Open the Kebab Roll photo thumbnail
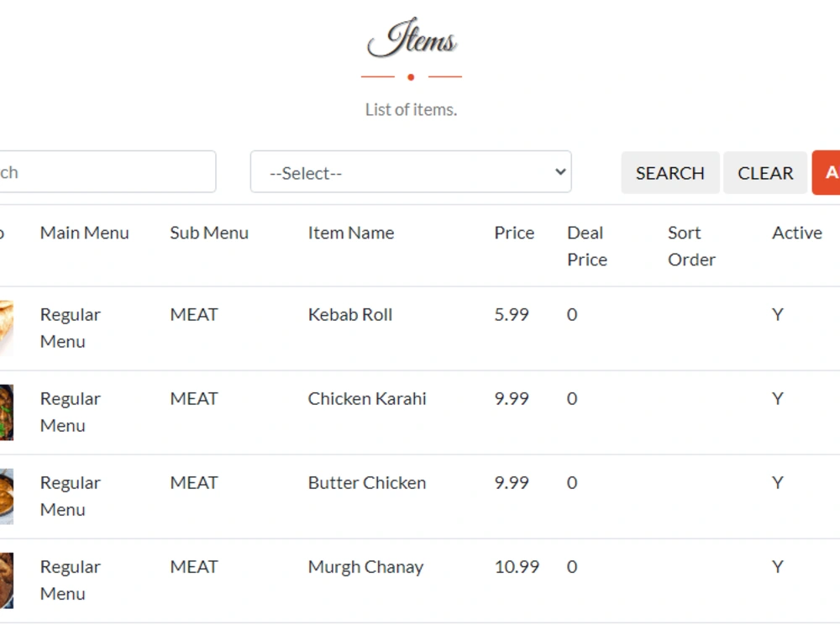Image resolution: width=840 pixels, height=630 pixels. tap(7, 328)
